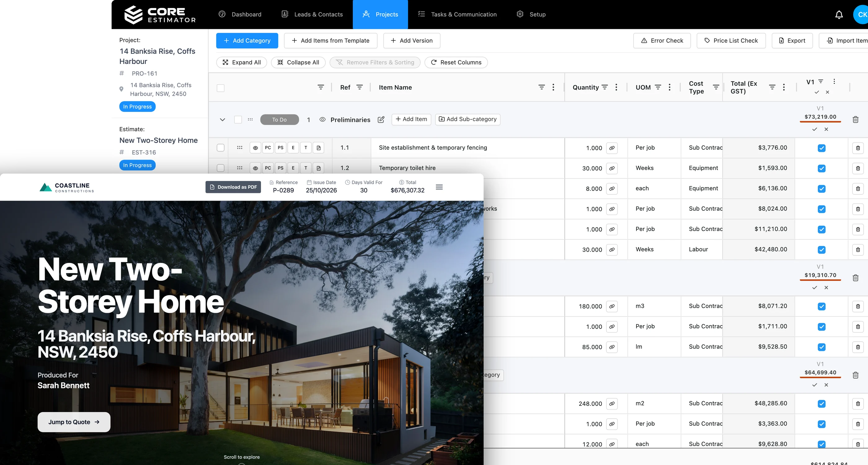Open the Setup tab

point(531,15)
